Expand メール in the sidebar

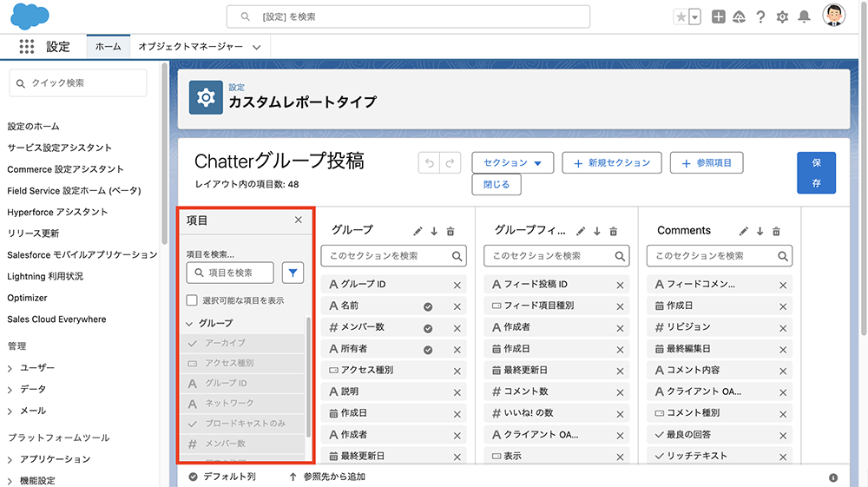click(x=10, y=411)
